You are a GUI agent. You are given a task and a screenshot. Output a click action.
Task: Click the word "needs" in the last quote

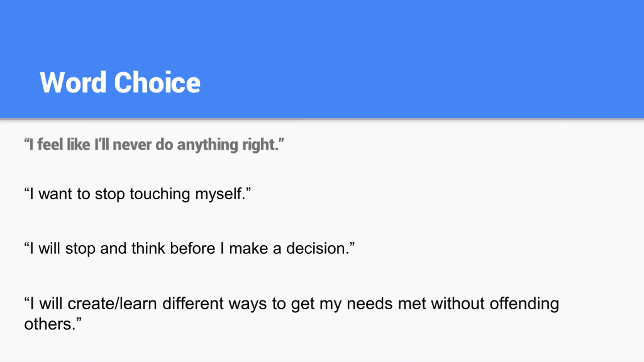(370, 303)
